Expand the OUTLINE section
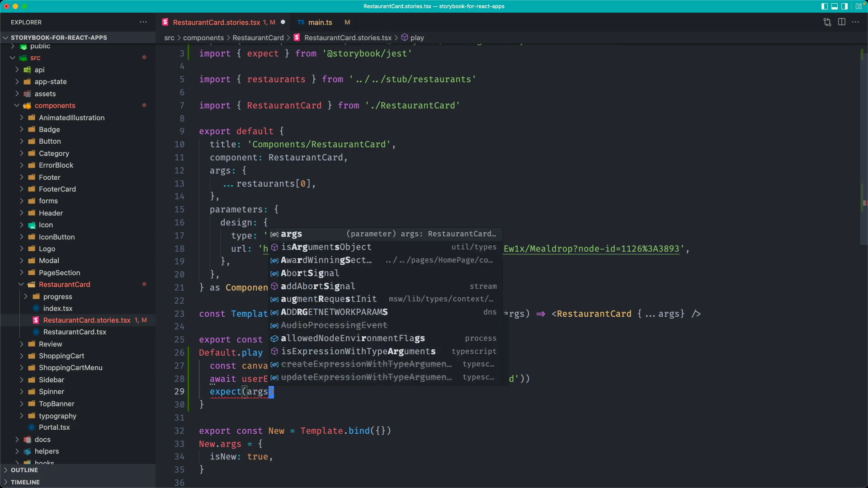The height and width of the screenshot is (488, 868). click(24, 470)
